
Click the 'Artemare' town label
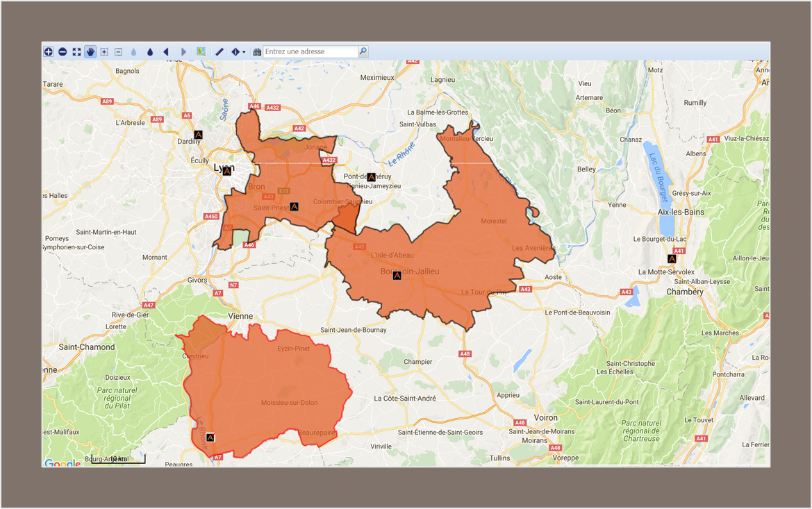pos(589,97)
